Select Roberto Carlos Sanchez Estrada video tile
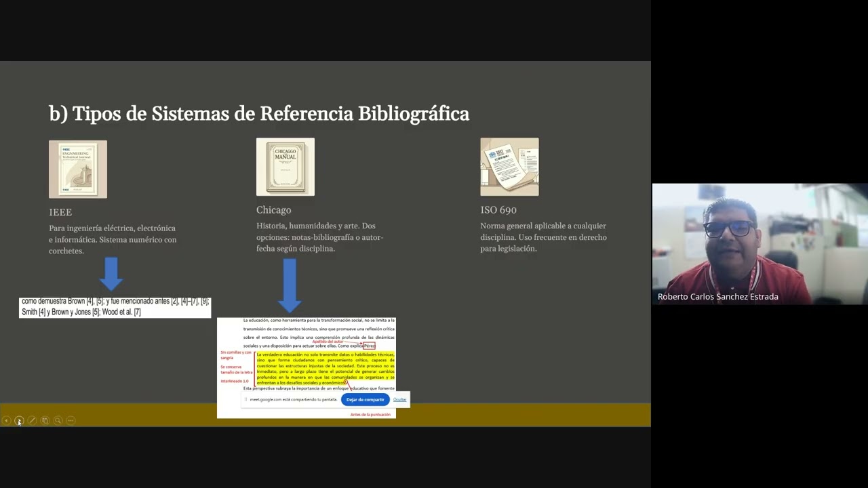The image size is (868, 488). click(x=760, y=244)
